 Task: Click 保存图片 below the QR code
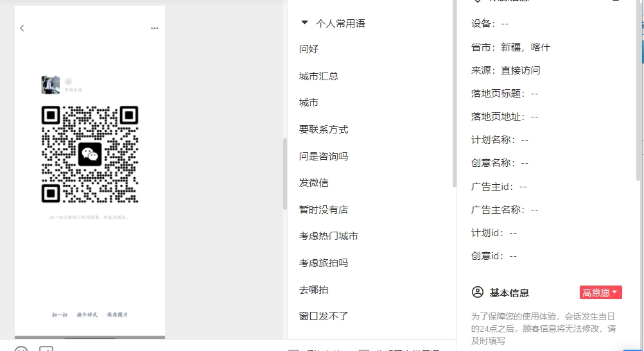(117, 314)
